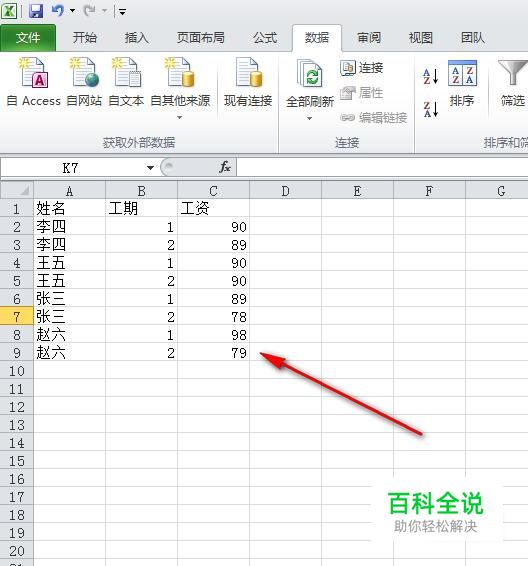Expand the 全部刷新 dropdown arrow
This screenshot has height=566, width=528.
tap(310, 118)
